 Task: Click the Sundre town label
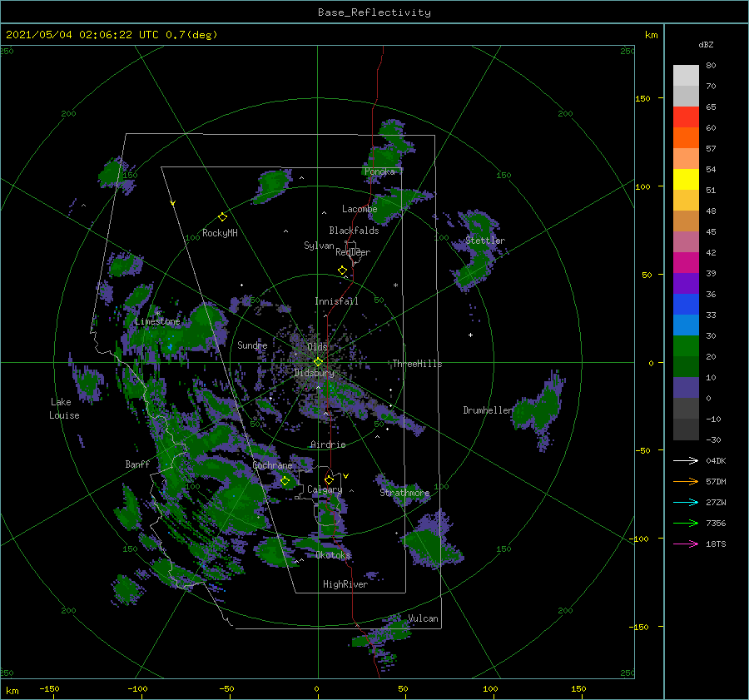point(252,345)
